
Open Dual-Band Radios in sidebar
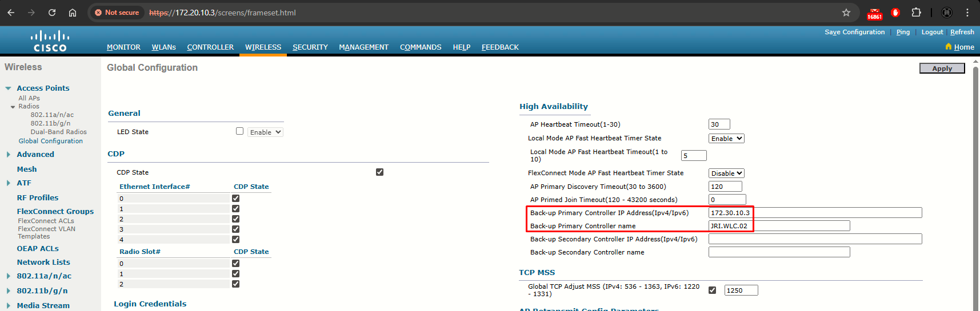point(58,132)
